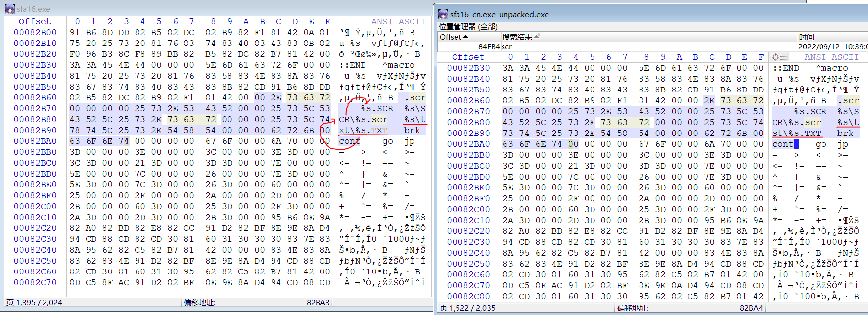The width and height of the screenshot is (868, 315).
Task: Click the sfa16.exe window title icon
Action: 9,9
